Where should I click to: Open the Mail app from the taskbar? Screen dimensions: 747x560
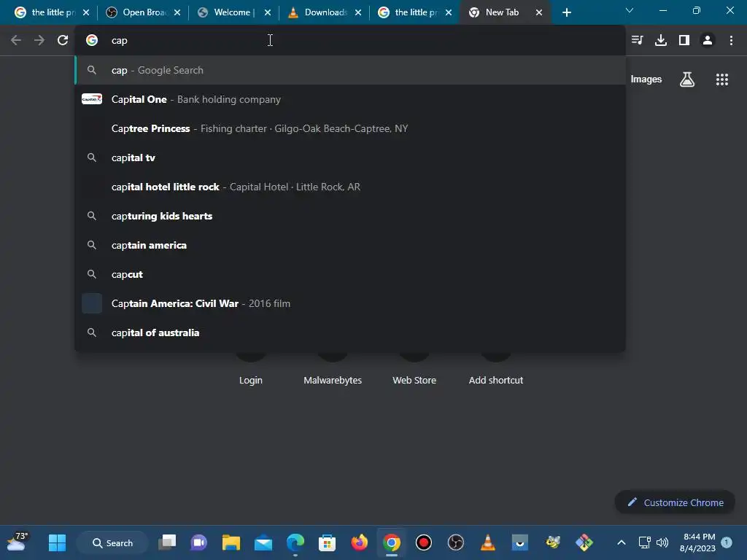(x=263, y=542)
